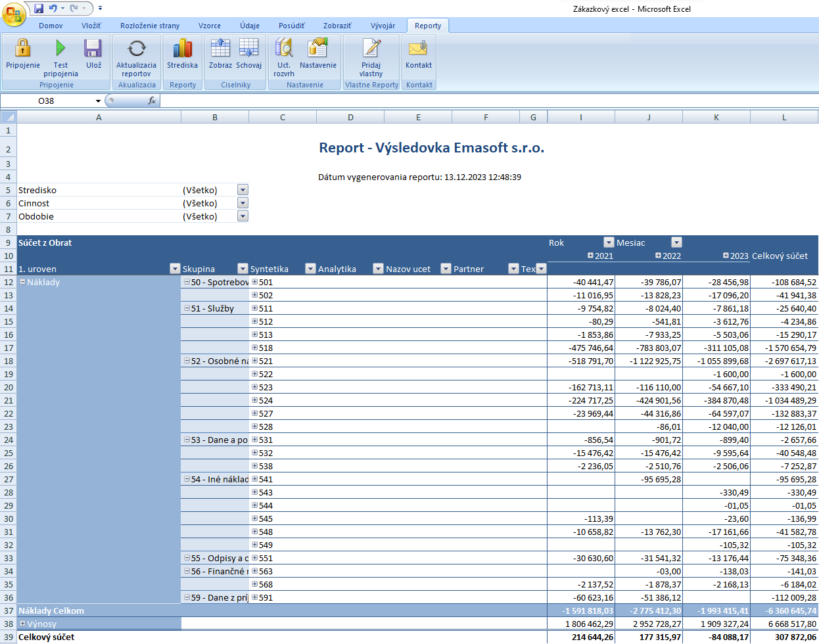Select the Náklady Celkom cell
This screenshot has height=644, width=819.
point(99,610)
